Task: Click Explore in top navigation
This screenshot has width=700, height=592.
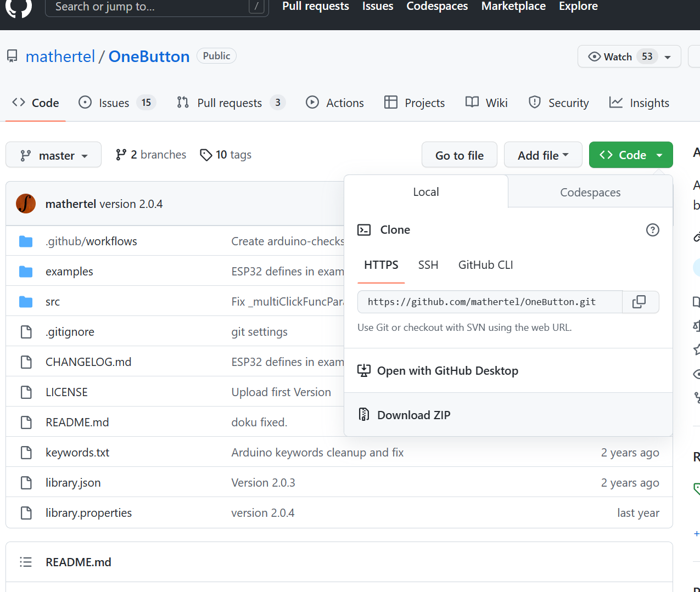Action: pyautogui.click(x=578, y=6)
